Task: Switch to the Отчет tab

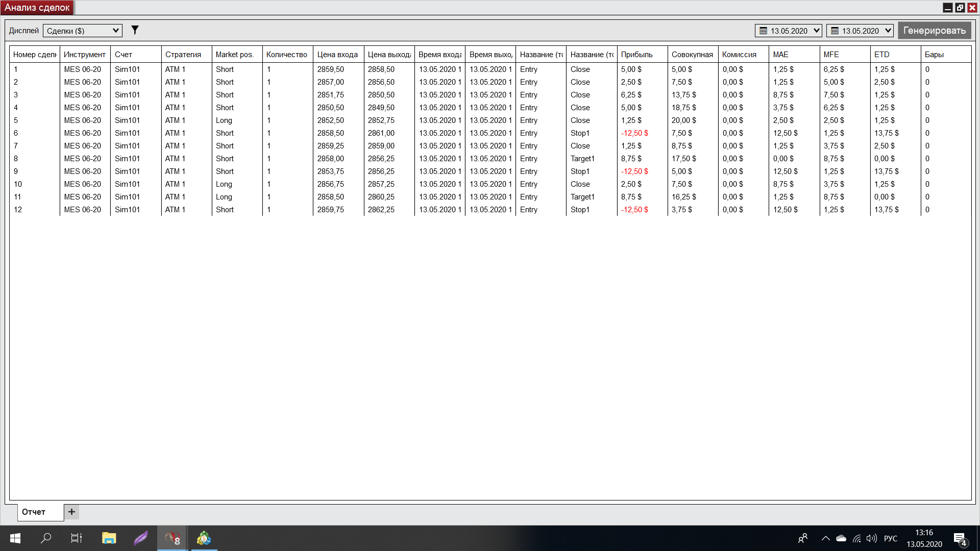Action: click(x=34, y=512)
